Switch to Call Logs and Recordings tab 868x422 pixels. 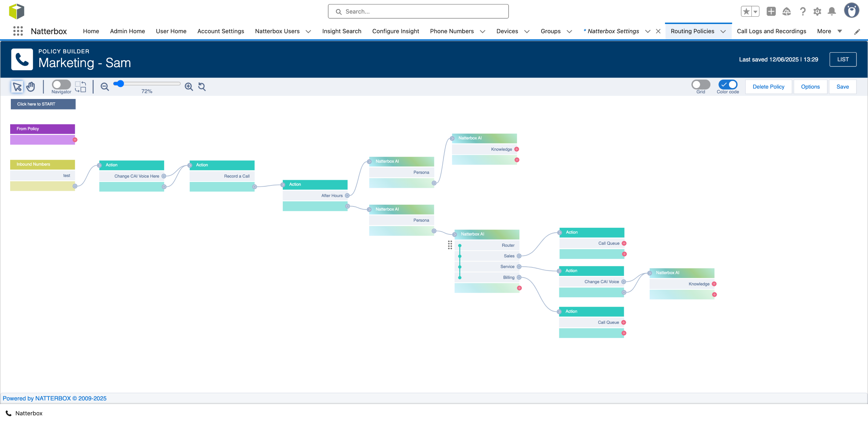point(771,31)
